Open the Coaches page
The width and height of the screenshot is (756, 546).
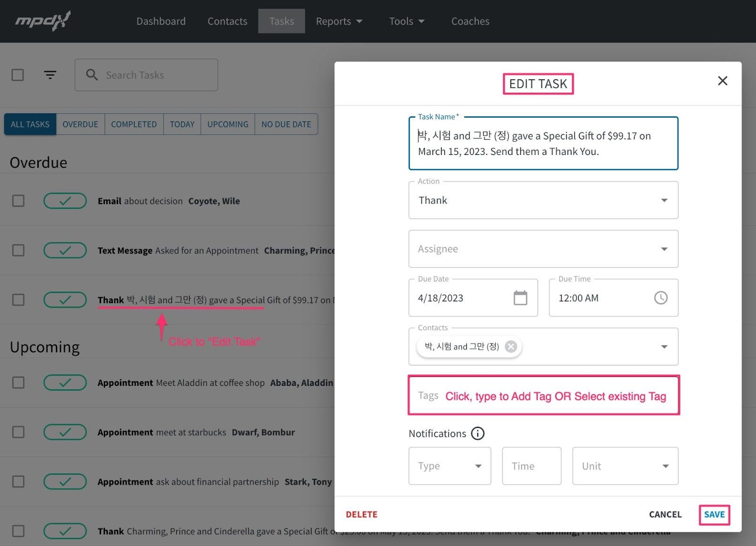coord(470,21)
